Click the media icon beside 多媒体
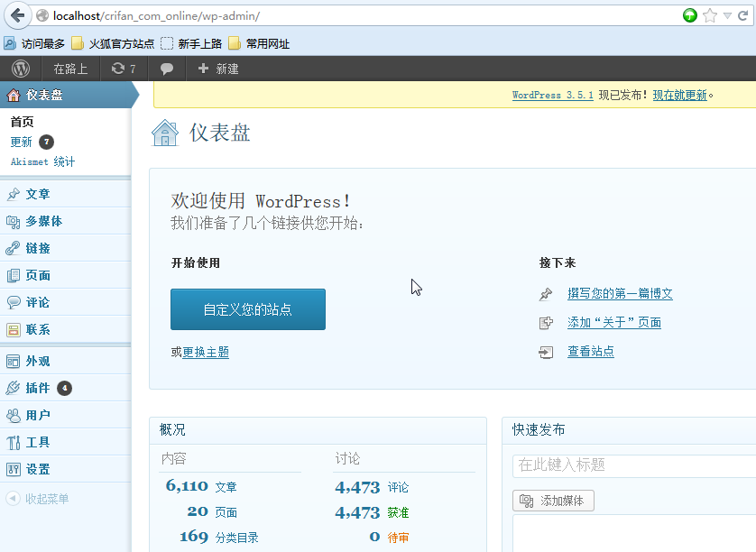Screen dimensions: 756x552 [x=13, y=222]
